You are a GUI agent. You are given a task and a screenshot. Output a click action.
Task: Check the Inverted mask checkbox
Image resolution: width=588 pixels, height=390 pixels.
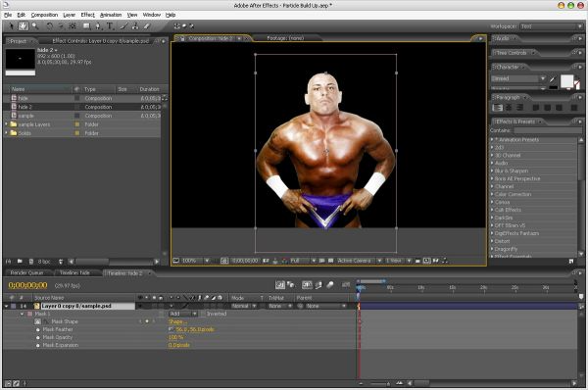pos(203,314)
